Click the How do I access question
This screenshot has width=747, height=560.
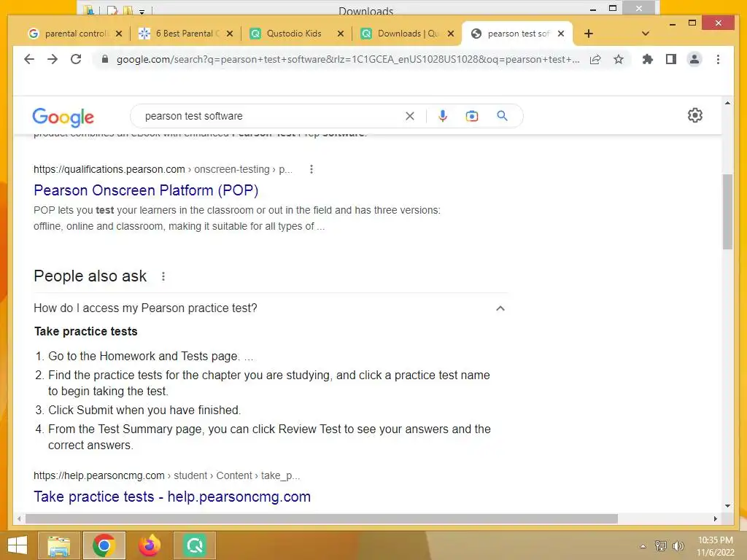(x=145, y=308)
